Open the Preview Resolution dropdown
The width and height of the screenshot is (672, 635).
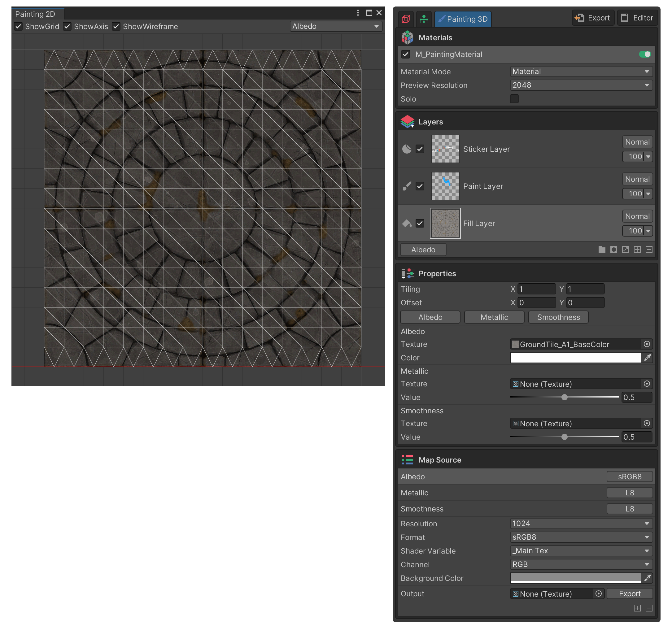click(x=581, y=85)
